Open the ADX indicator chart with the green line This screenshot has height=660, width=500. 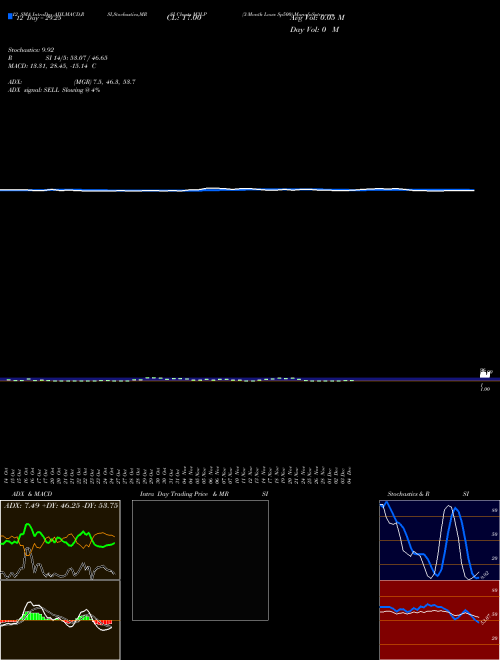[x=60, y=540]
